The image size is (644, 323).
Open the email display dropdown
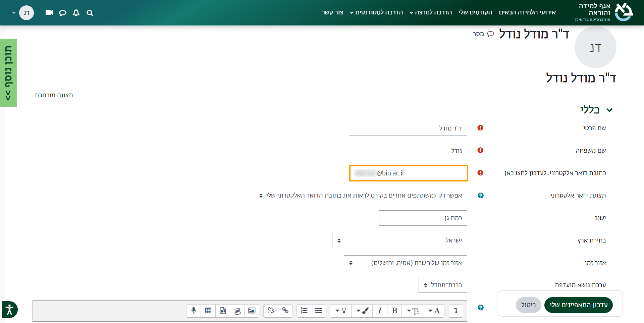click(x=360, y=196)
